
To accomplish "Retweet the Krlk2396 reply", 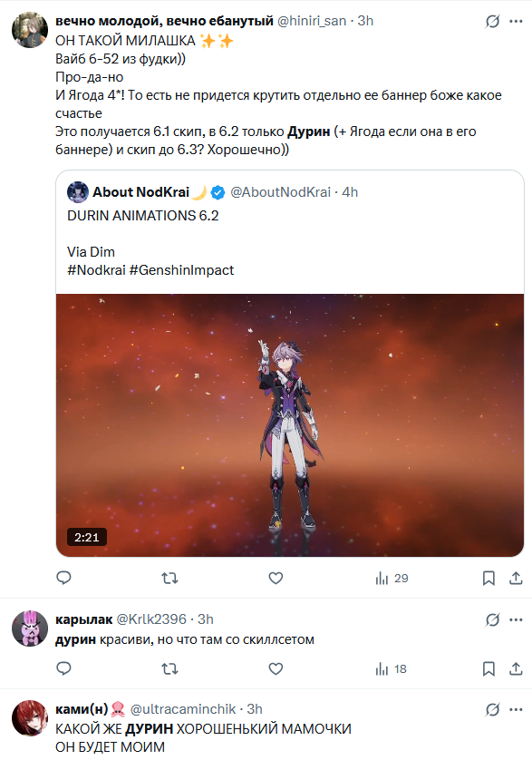I will (169, 669).
